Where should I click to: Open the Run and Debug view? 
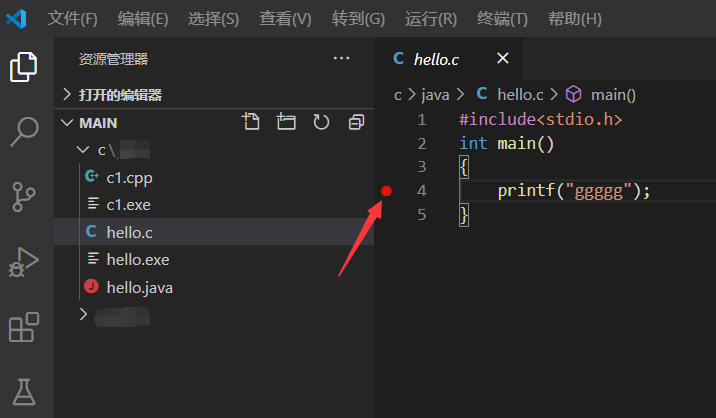[24, 262]
